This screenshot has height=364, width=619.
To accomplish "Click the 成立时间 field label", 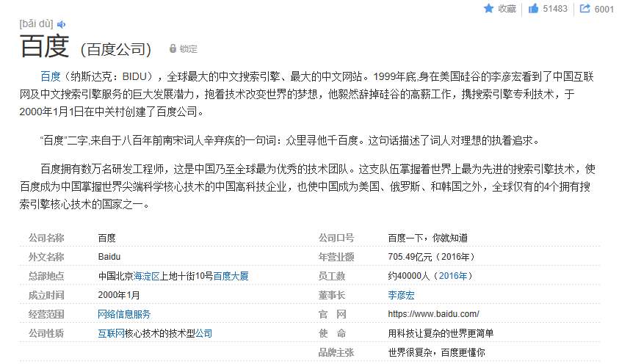I will click(46, 295).
